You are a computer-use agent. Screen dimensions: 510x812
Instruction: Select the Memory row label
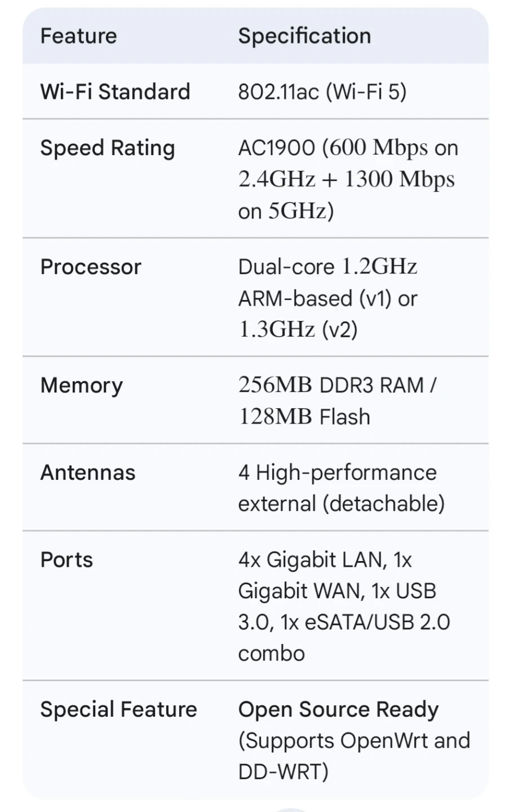point(81,386)
